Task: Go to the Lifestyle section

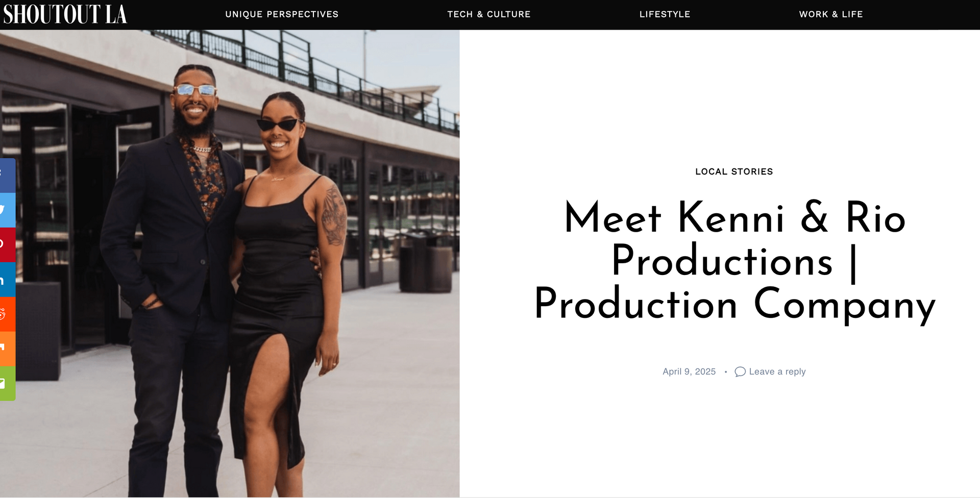Action: 665,14
